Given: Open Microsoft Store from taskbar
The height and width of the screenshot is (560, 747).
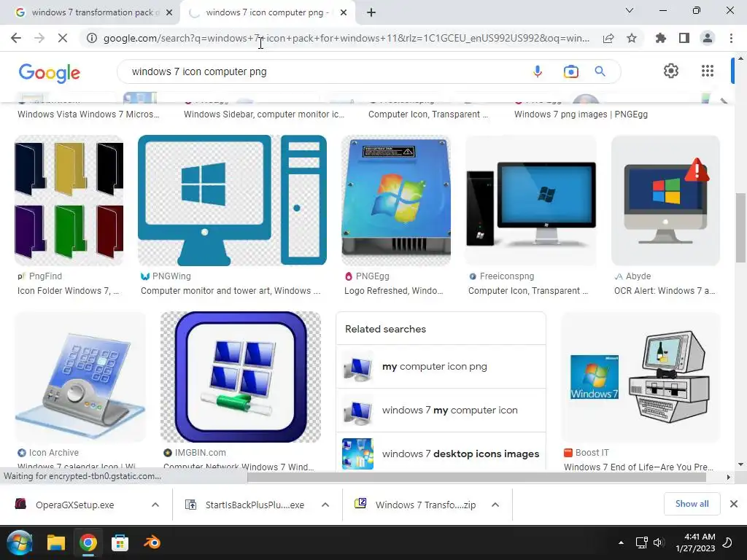Looking at the screenshot, I should pyautogui.click(x=120, y=542).
